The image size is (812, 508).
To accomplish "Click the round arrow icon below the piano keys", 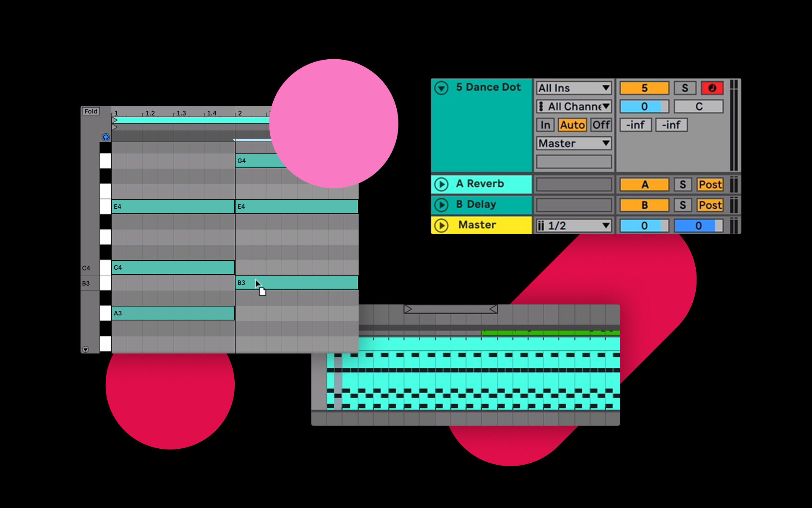I will tap(85, 349).
